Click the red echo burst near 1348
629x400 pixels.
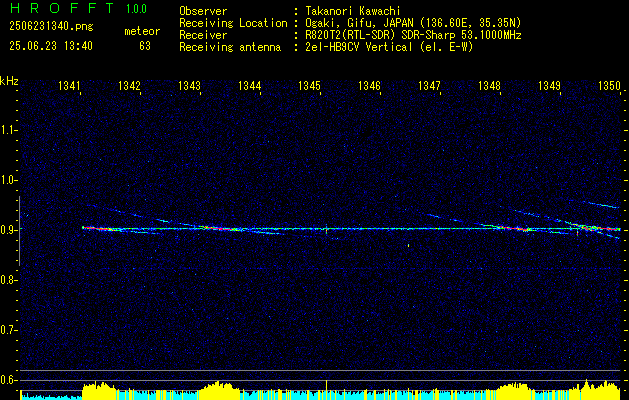(x=513, y=228)
